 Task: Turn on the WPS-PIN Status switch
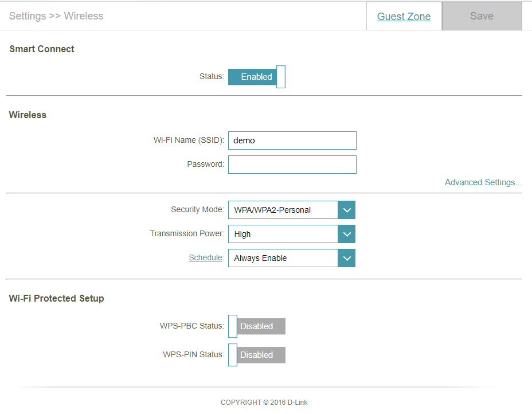(256, 355)
